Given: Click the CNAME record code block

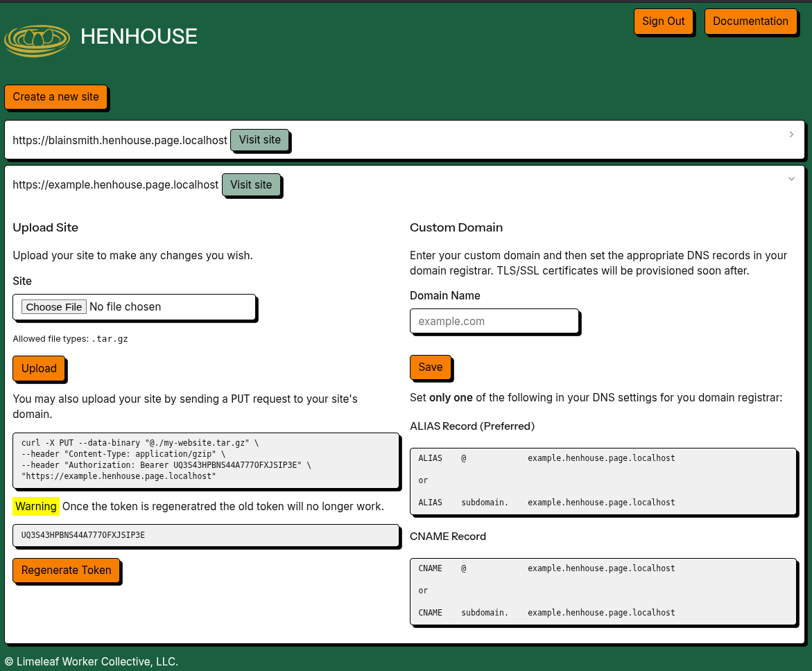Looking at the screenshot, I should point(603,591).
